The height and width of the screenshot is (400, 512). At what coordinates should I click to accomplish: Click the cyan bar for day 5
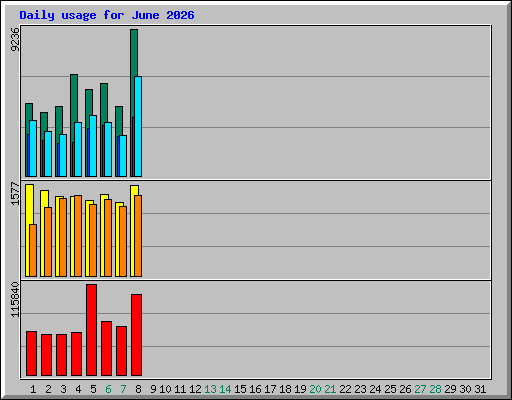93,146
